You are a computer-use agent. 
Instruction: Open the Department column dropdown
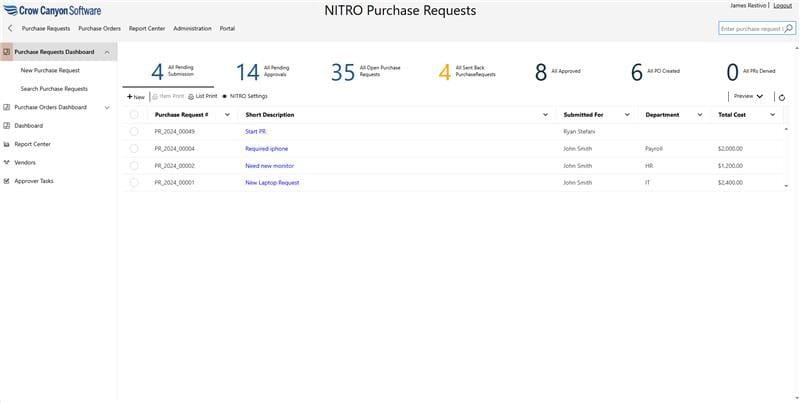(x=699, y=115)
